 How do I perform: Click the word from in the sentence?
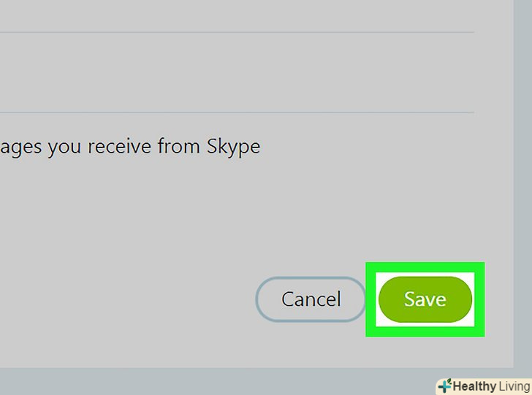point(182,146)
